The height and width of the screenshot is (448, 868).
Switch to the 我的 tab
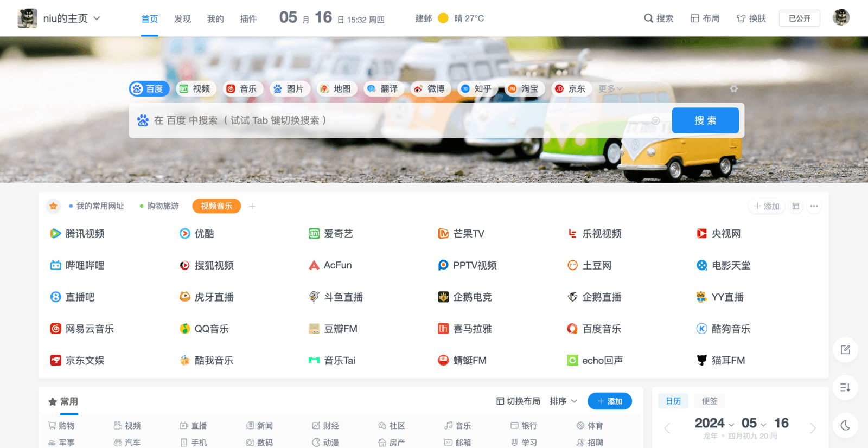(x=215, y=19)
